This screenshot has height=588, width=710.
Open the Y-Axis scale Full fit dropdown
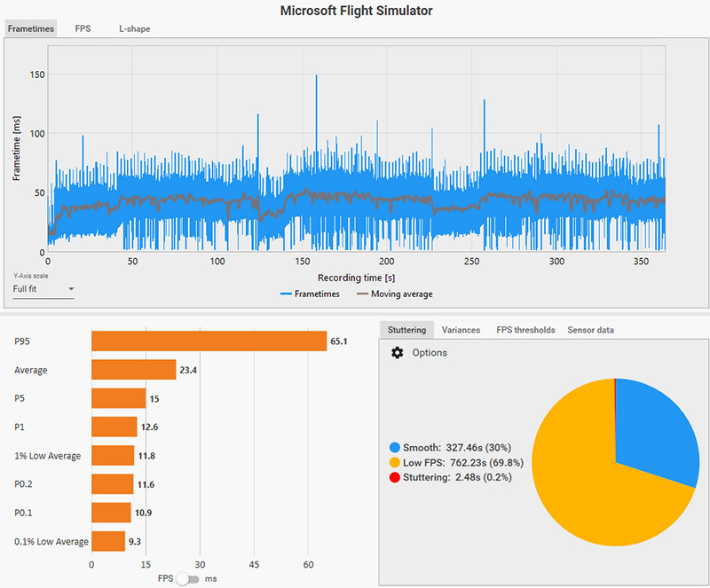coord(43,289)
